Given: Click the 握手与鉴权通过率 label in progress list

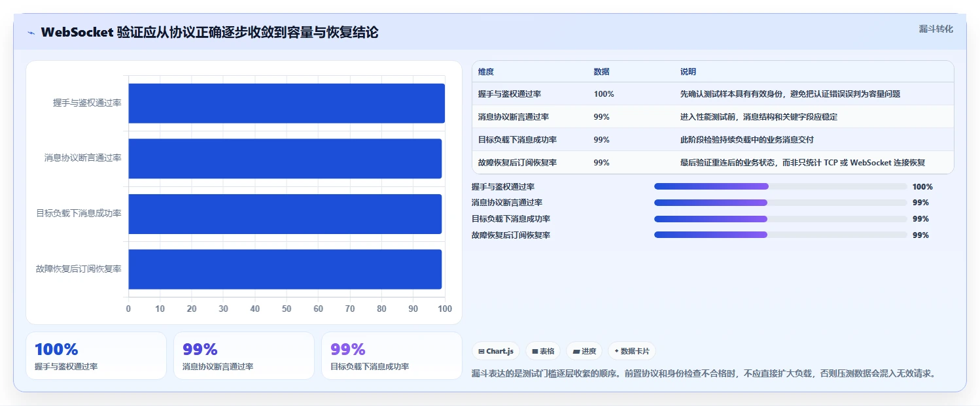Looking at the screenshot, I should [x=503, y=187].
